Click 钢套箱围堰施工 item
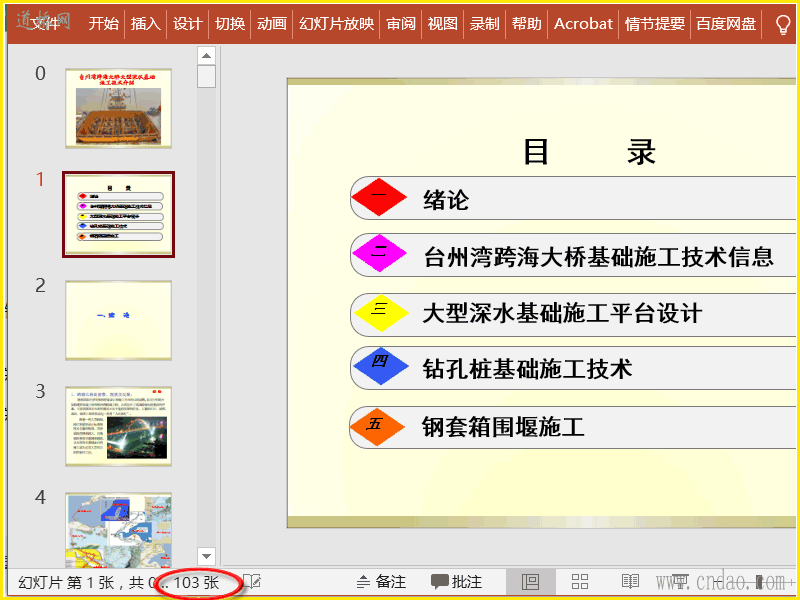The height and width of the screenshot is (600, 800). [x=503, y=427]
